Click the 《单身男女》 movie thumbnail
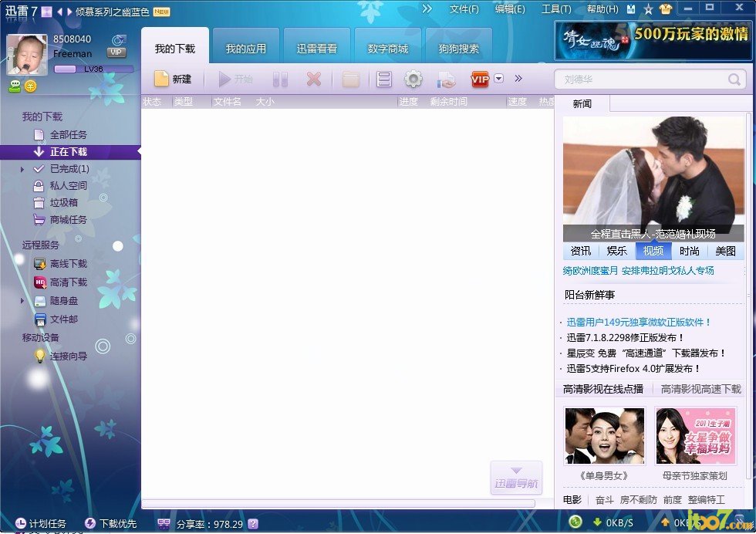 pyautogui.click(x=605, y=436)
